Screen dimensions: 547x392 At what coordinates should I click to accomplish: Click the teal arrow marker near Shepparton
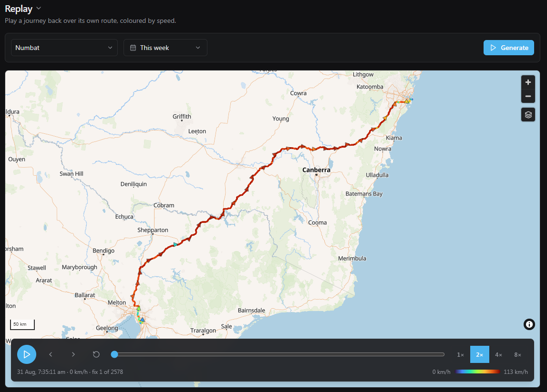[175, 244]
